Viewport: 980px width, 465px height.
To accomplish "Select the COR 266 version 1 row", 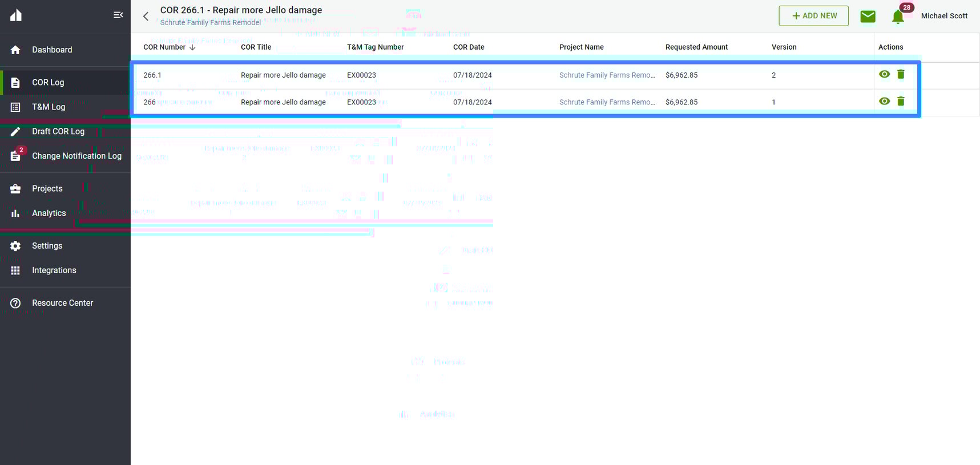I will coord(400,102).
